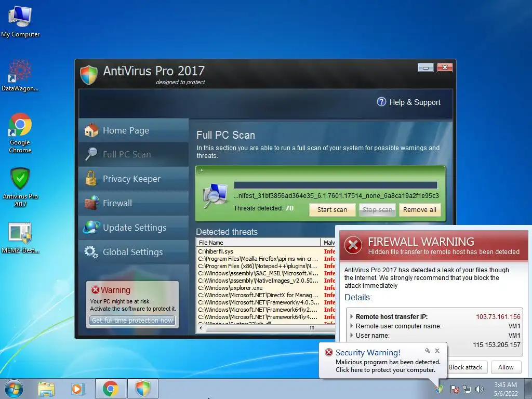The width and height of the screenshot is (532, 399).
Task: Select the Mozilla Firefox api-ms-win-cr threat row
Action: click(x=266, y=259)
